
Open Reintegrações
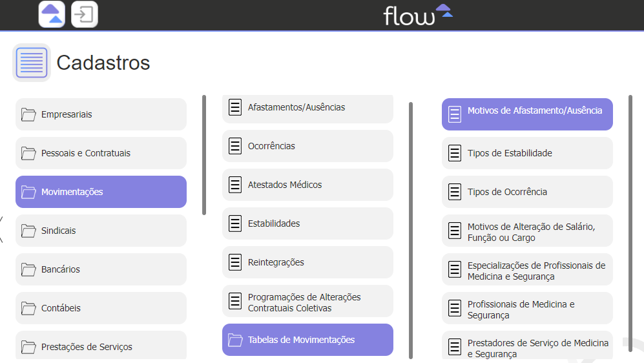(307, 262)
